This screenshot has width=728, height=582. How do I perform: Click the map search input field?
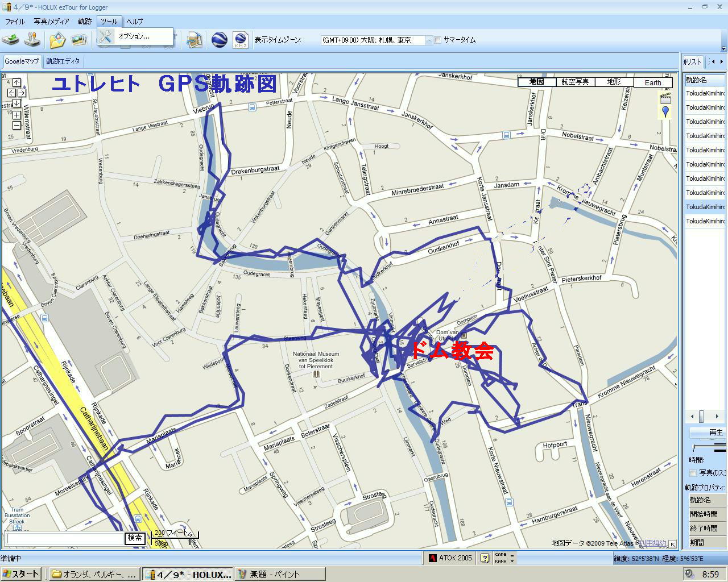tap(64, 538)
